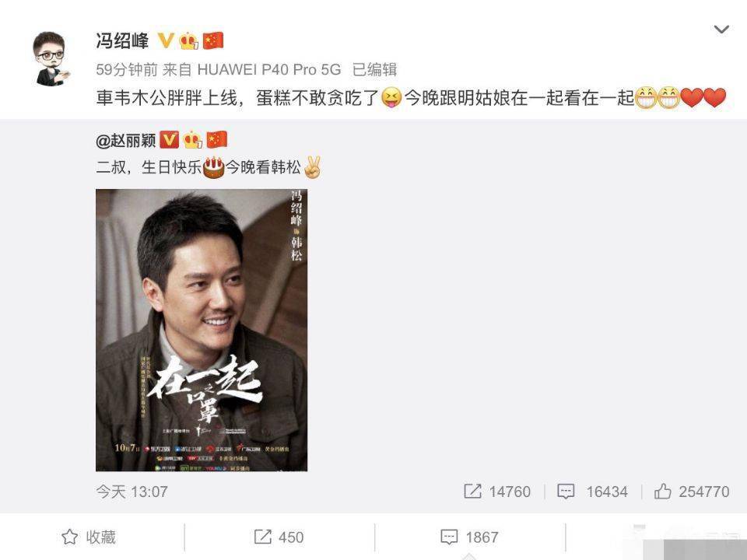Open the @赵丽颖 mention link

pos(126,140)
